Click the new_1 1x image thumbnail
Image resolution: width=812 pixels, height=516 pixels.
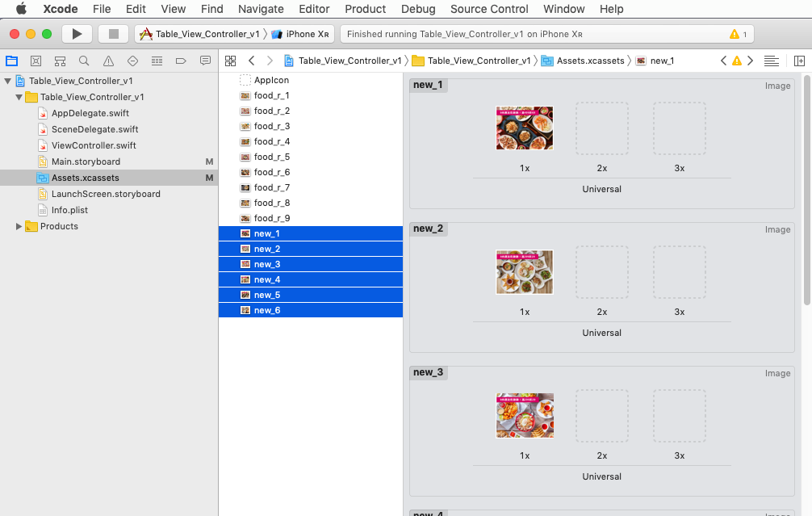[x=525, y=128]
